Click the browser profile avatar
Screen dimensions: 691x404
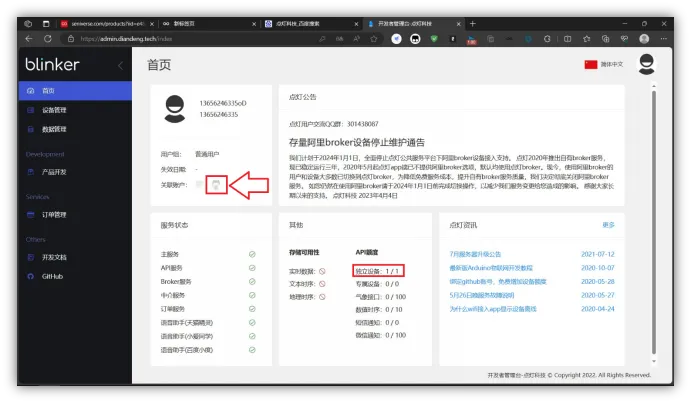tap(644, 39)
